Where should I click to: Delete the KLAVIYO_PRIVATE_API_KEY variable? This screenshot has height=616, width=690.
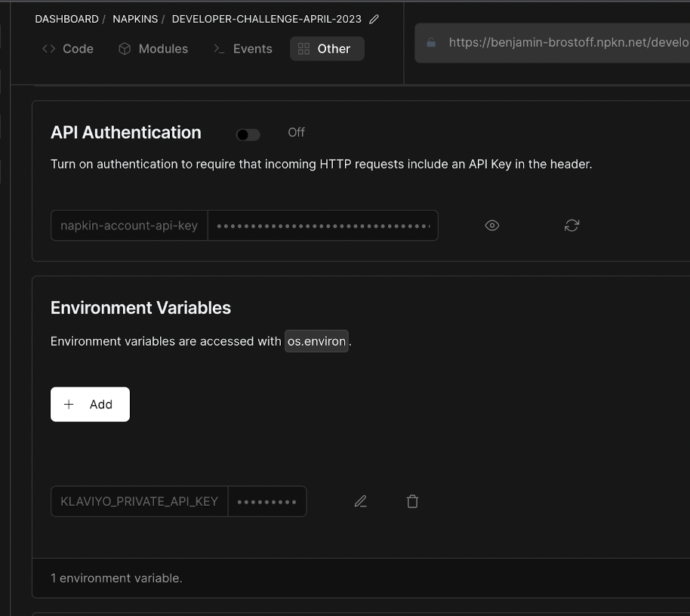tap(412, 501)
